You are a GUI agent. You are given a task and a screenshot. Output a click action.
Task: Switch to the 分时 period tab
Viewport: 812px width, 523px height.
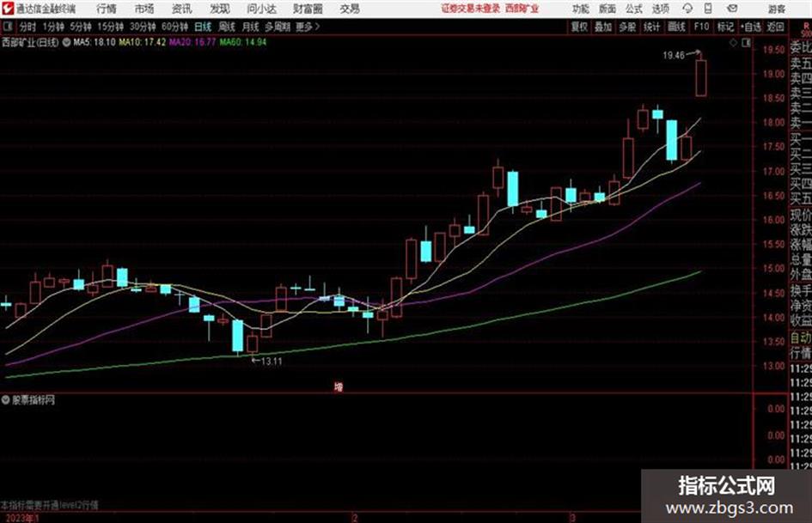tap(27, 27)
